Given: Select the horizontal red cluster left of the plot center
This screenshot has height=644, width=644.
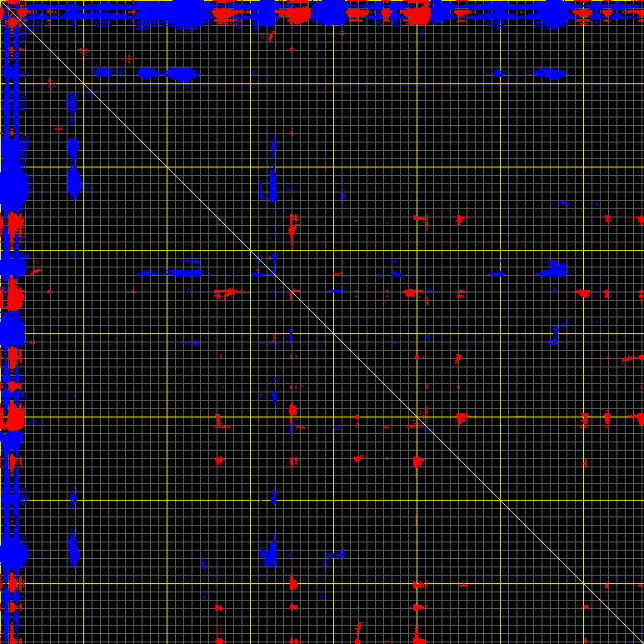Looking at the screenshot, I should (225, 292).
